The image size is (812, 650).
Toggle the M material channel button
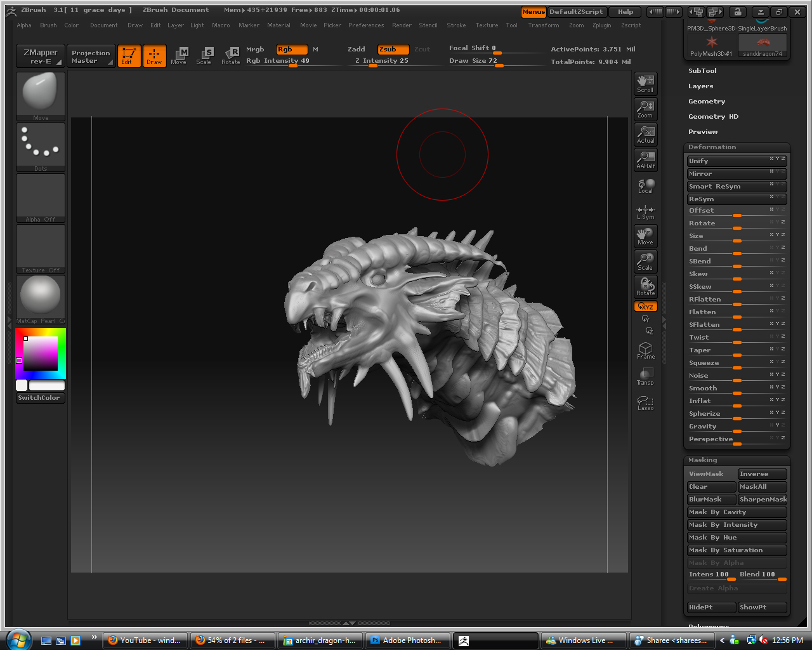315,50
